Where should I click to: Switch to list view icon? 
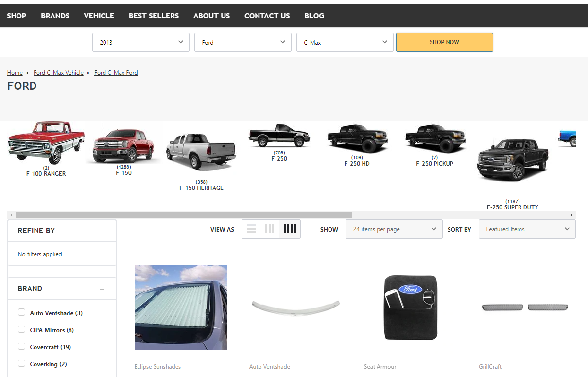click(251, 229)
